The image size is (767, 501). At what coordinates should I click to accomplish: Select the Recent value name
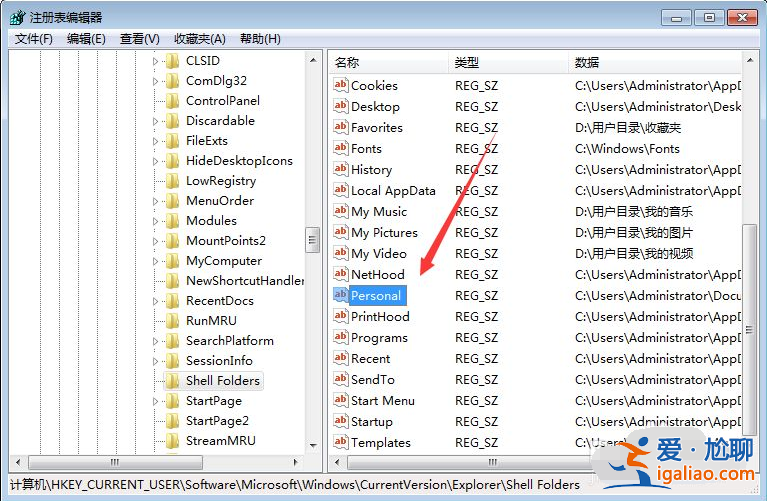coord(371,359)
